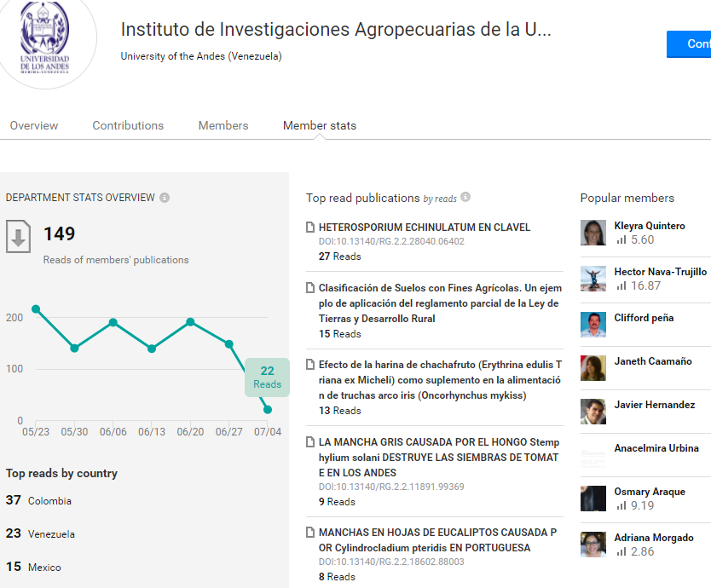Click Javier Hernandez's profile photo
Viewport: 711px width, 588px height.
click(593, 412)
